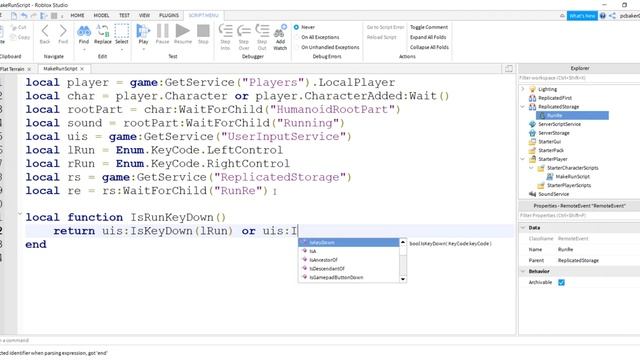Click the Filter Properties search field
This screenshot has width=640, height=360.
(579, 215)
